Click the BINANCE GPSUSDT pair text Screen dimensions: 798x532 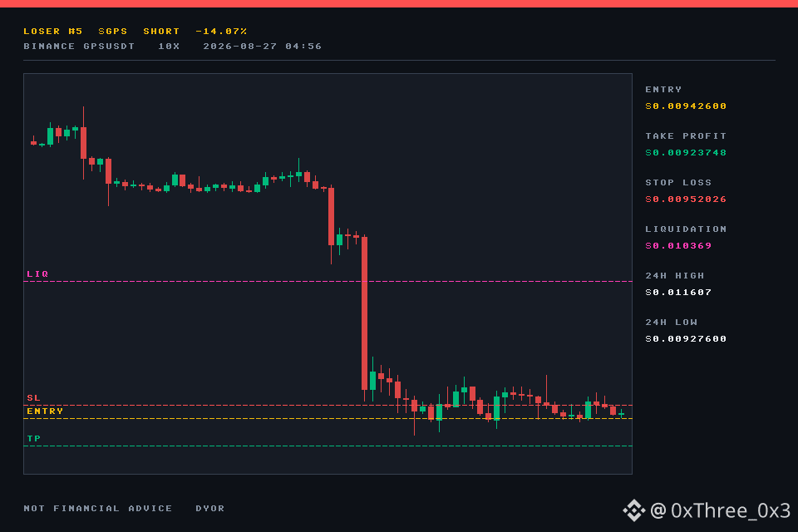click(x=79, y=47)
